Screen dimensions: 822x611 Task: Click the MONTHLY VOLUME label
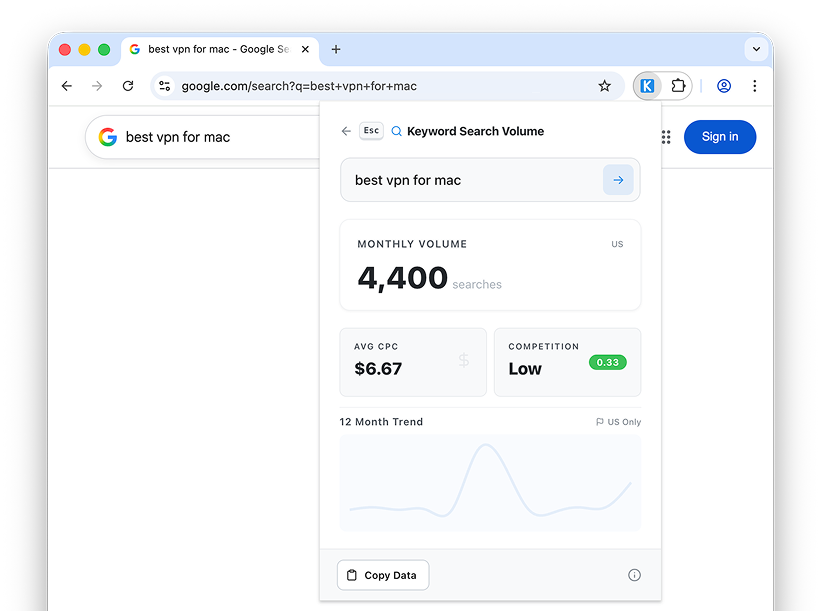(412, 244)
